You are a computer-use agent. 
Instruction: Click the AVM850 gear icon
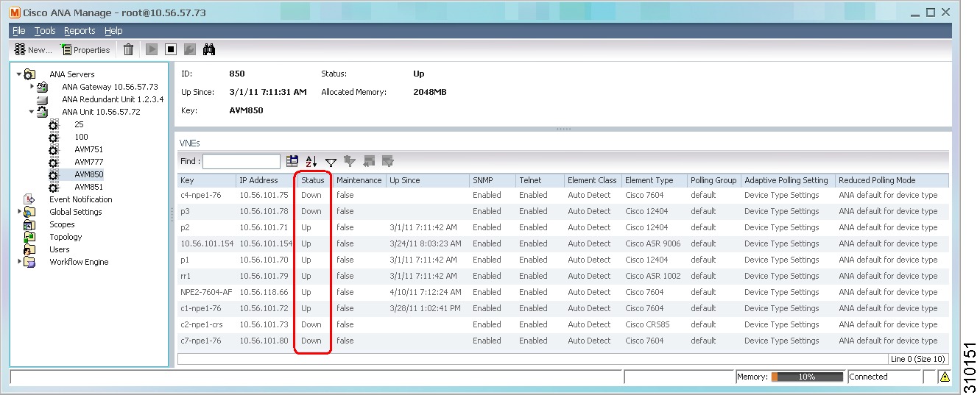[53, 174]
